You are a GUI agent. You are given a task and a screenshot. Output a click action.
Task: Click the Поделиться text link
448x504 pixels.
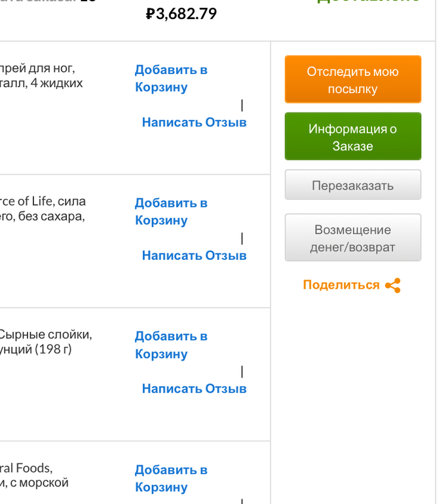[341, 285]
